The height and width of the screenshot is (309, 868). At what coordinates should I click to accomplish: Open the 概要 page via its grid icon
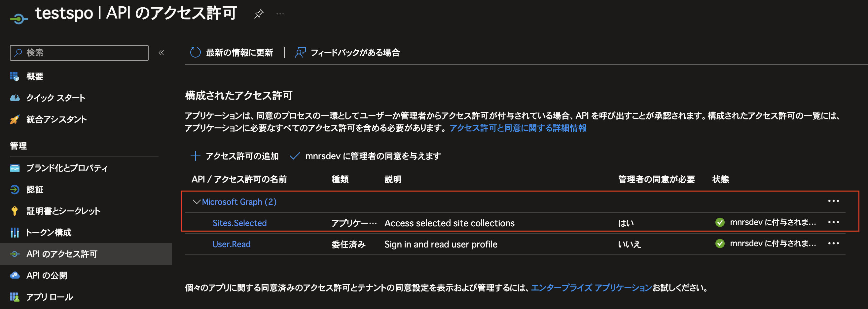[x=15, y=76]
